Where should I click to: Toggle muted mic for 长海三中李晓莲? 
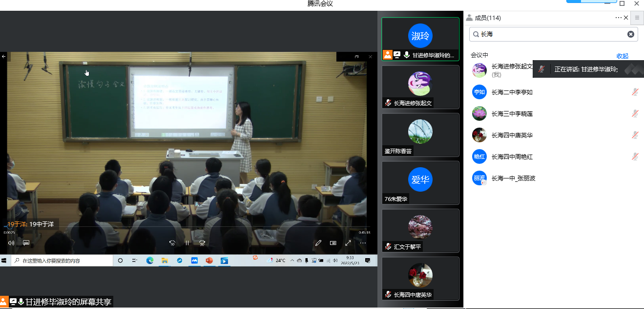pyautogui.click(x=635, y=113)
